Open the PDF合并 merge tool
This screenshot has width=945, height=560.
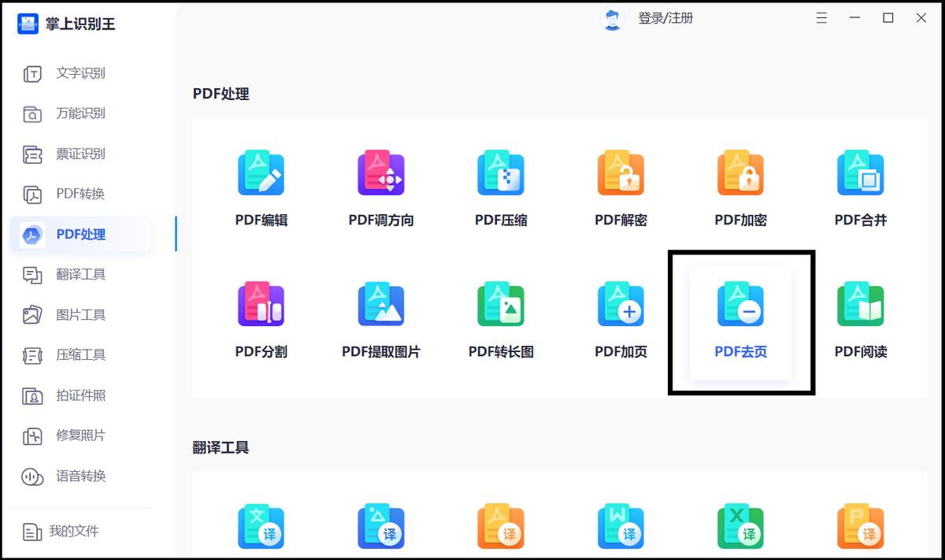click(859, 185)
